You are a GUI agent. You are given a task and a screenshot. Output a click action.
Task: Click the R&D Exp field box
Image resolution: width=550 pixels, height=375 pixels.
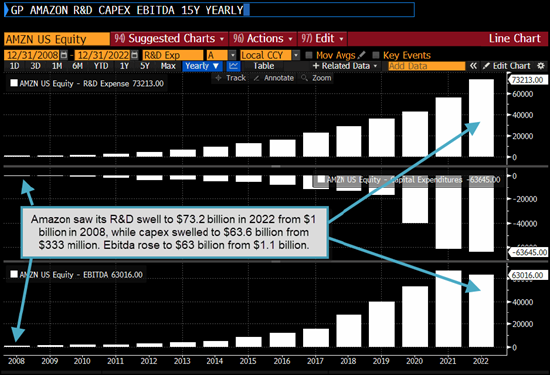click(x=173, y=55)
